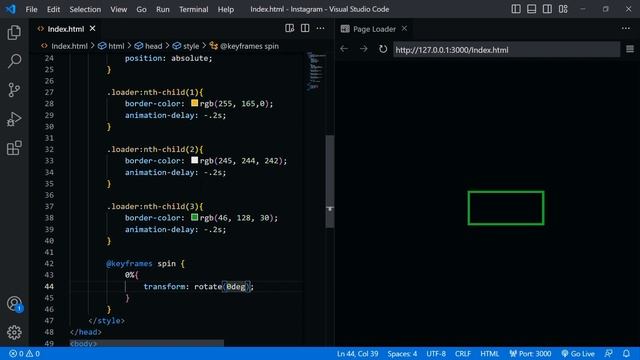The height and width of the screenshot is (360, 640).
Task: Click 'position: absolute;' code line
Action: pos(169,58)
